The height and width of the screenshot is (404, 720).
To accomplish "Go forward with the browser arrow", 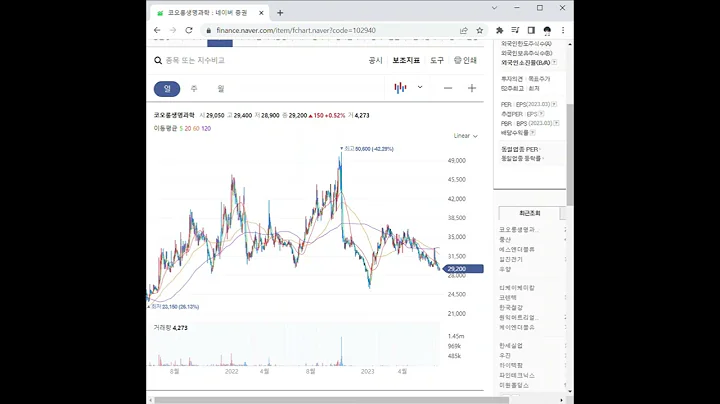I will (173, 30).
